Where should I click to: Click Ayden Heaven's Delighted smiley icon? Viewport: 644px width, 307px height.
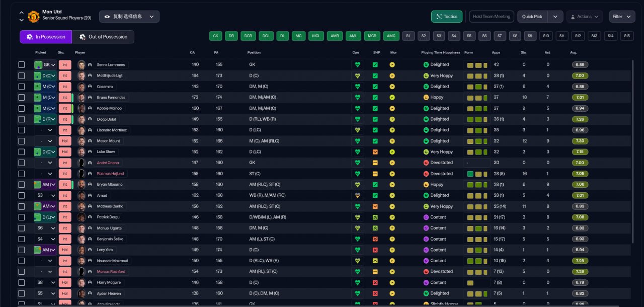click(x=426, y=293)
